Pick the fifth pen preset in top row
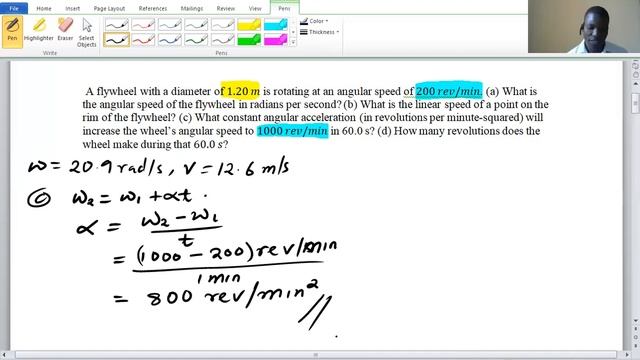This screenshot has width=640, height=360. [222, 24]
